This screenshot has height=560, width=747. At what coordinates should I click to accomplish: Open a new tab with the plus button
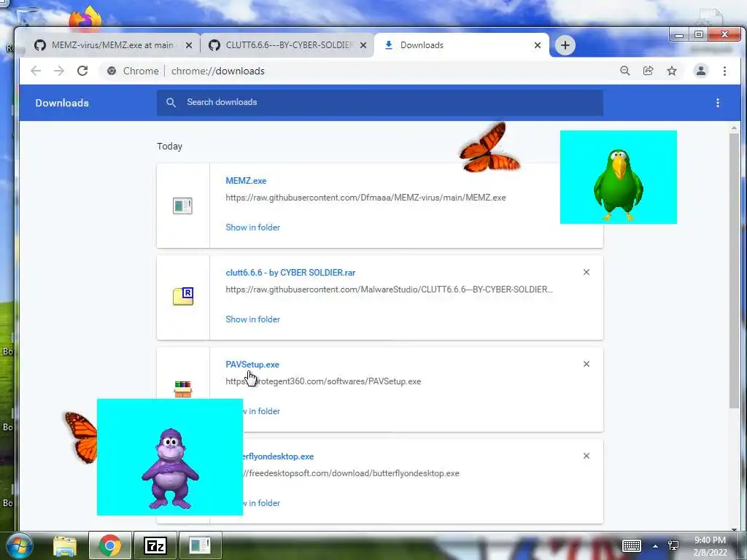point(565,45)
